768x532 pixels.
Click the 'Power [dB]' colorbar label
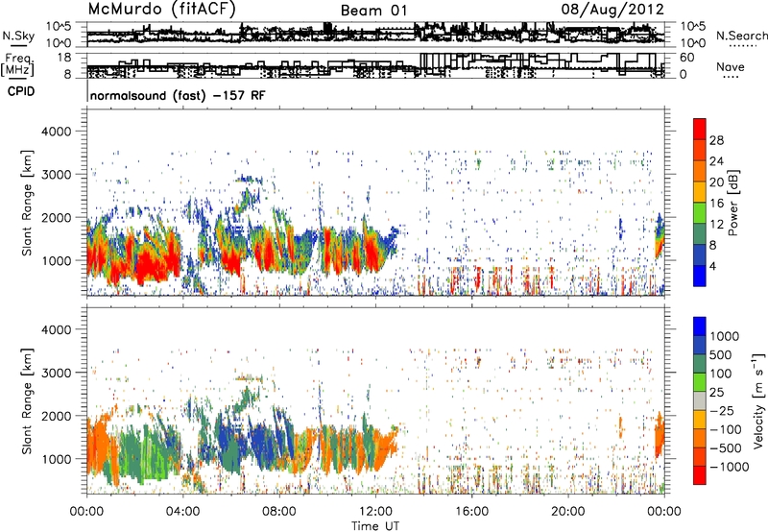[x=733, y=203]
